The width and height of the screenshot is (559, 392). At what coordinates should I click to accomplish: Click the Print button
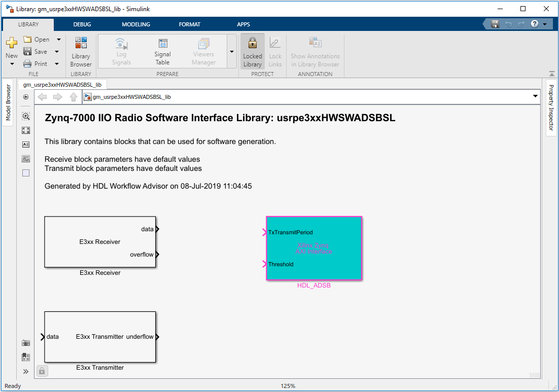(36, 64)
